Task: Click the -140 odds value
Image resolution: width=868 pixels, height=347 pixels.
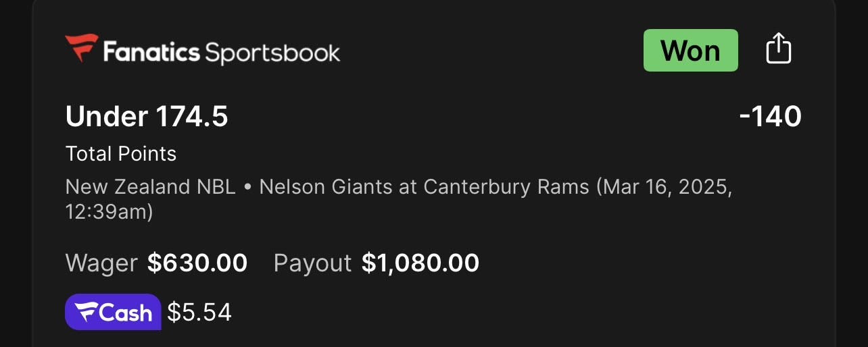Action: tap(770, 117)
